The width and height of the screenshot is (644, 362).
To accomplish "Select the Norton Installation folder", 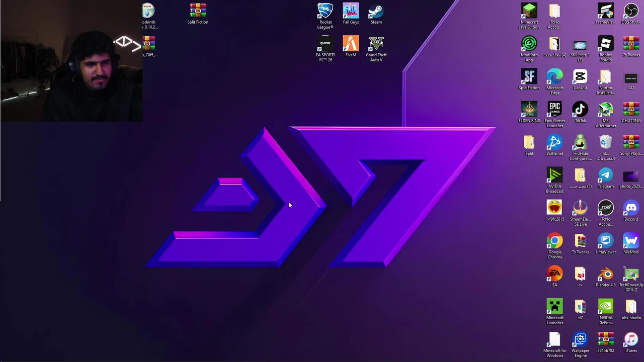I will [x=605, y=81].
